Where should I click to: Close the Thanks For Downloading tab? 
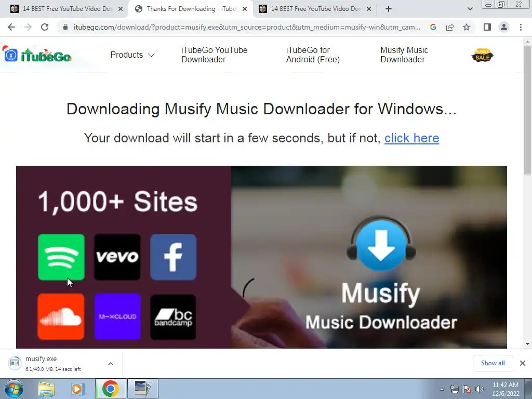245,9
